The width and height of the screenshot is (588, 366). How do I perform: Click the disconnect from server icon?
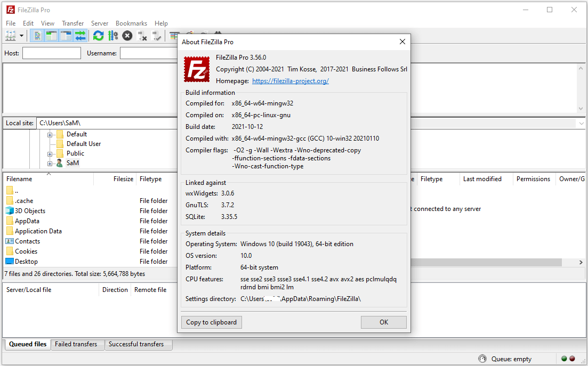click(x=142, y=36)
